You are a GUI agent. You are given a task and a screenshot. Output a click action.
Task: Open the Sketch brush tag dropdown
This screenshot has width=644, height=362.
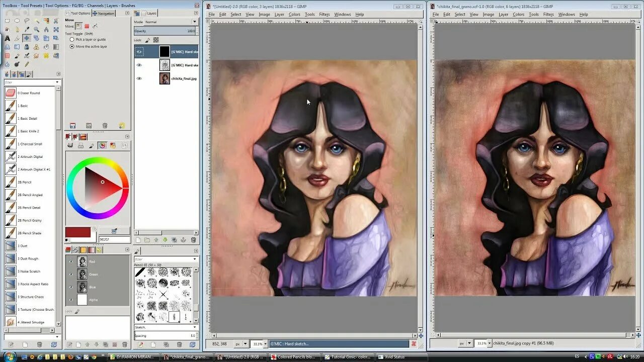point(166,327)
